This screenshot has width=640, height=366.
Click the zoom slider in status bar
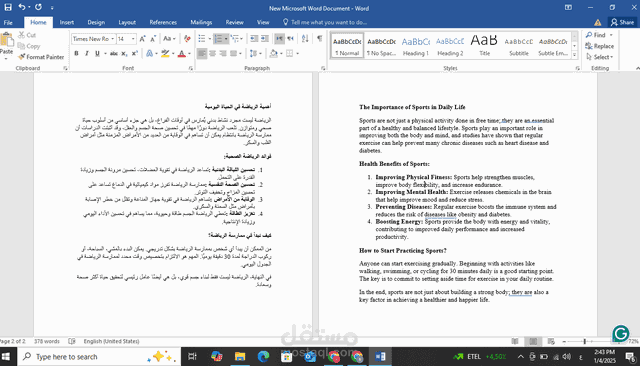tap(585, 341)
